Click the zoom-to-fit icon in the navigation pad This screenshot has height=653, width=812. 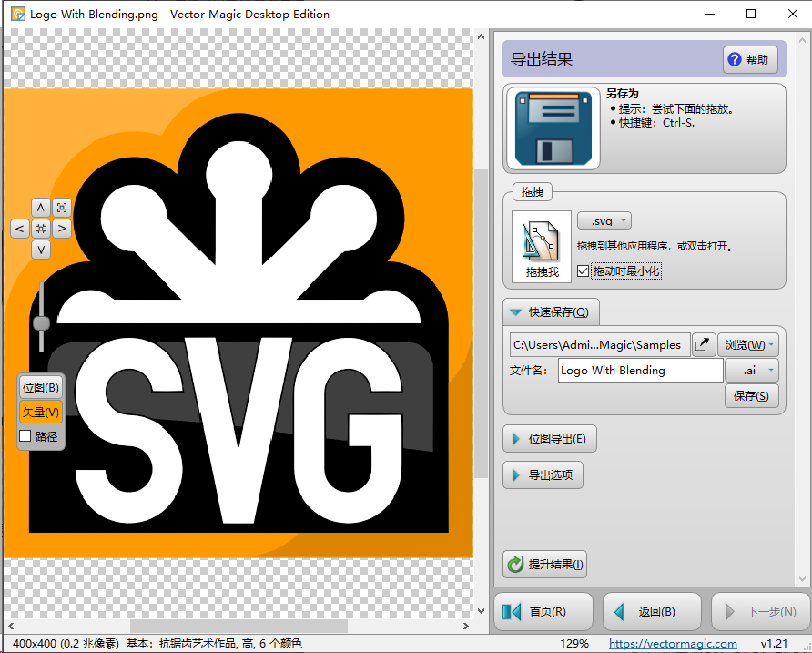(62, 208)
